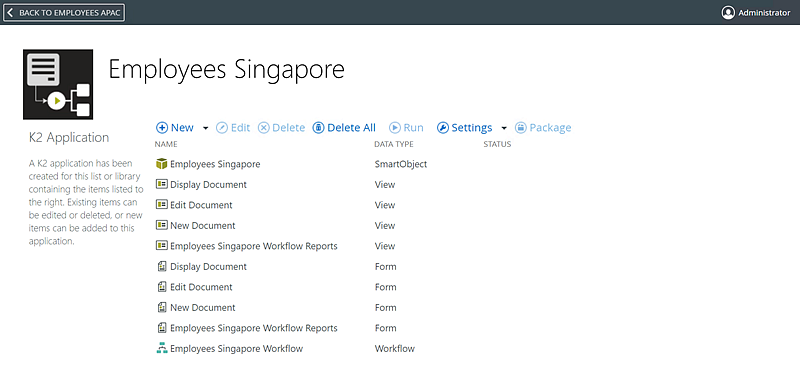Click the Employees Singapore SmartObject cube icon
The image size is (800, 392).
coord(162,164)
